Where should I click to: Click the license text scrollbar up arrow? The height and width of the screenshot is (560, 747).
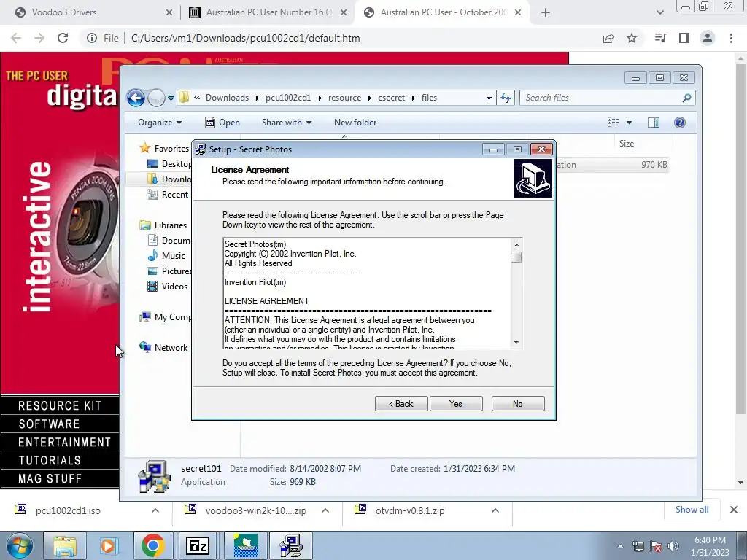(516, 245)
